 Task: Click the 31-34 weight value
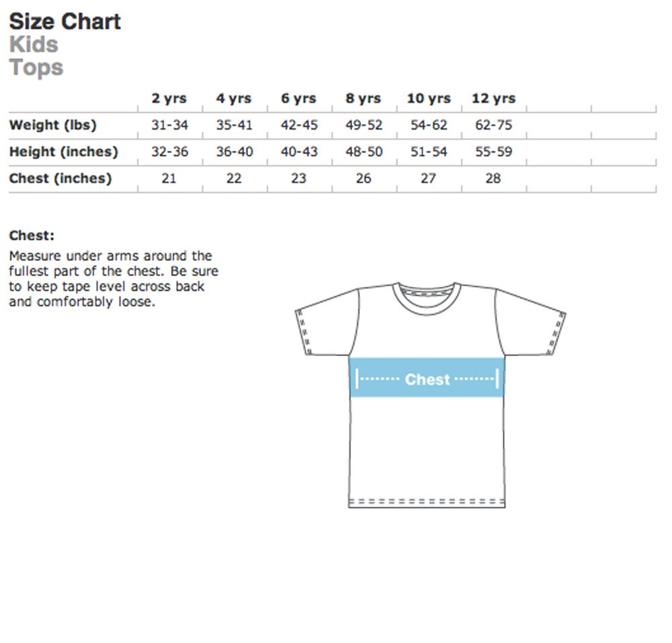170,125
